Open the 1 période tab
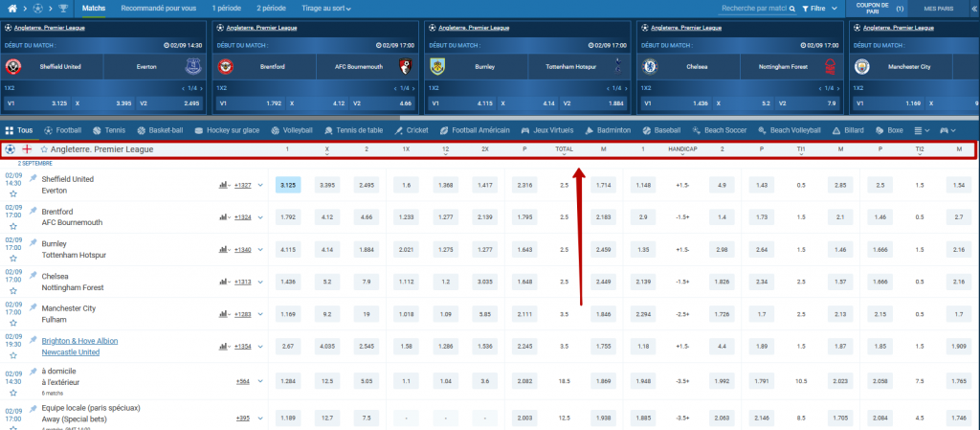The width and height of the screenshot is (980, 430). [x=226, y=9]
